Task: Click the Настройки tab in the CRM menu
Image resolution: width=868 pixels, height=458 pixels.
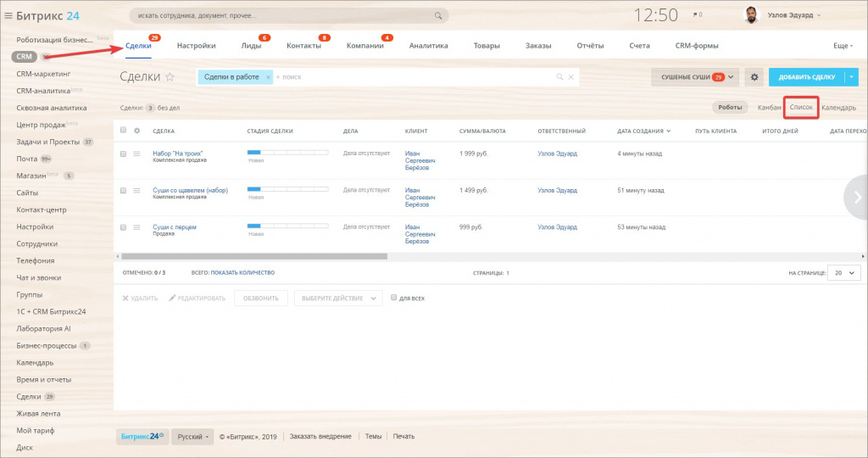Action: [197, 46]
